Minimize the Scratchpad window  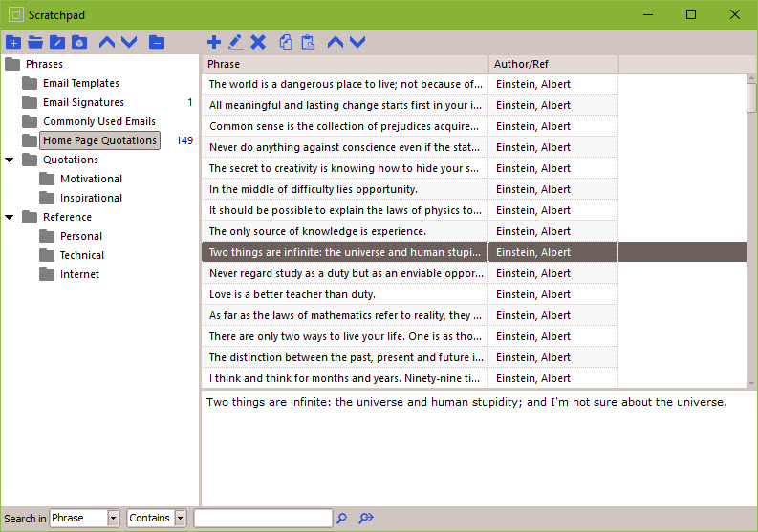(x=648, y=14)
